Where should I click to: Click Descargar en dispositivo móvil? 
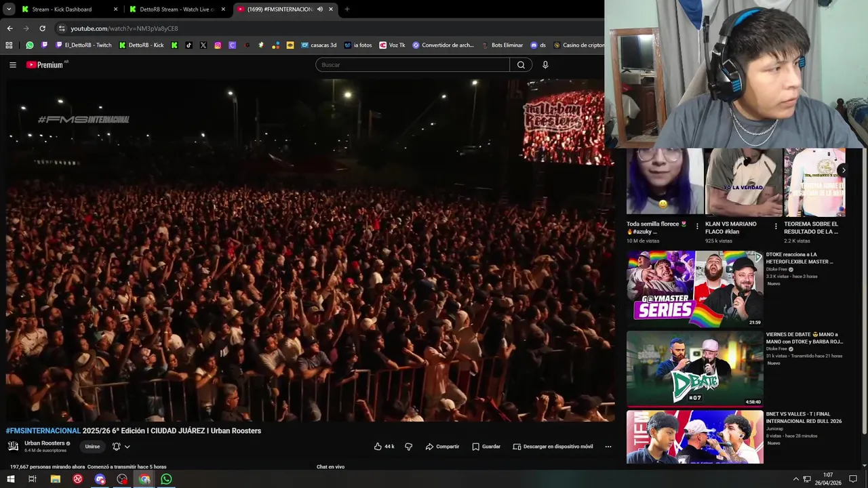coord(553,447)
